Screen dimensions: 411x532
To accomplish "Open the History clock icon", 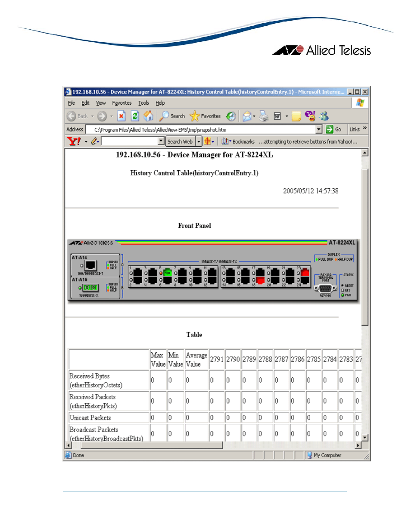I will tap(231, 116).
